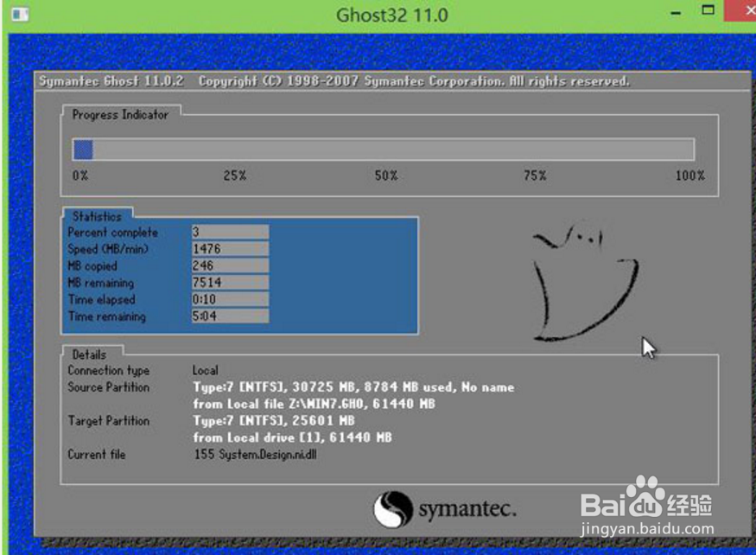Click the Z:\WIN7.GHO local file line

[x=314, y=404]
